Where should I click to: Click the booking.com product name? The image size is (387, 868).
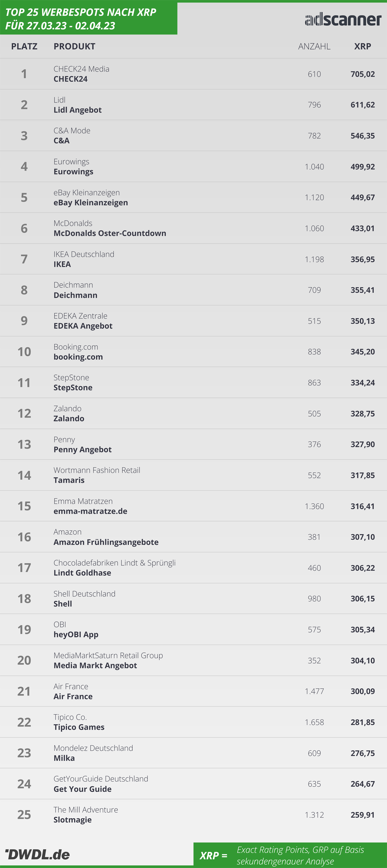pos(78,357)
